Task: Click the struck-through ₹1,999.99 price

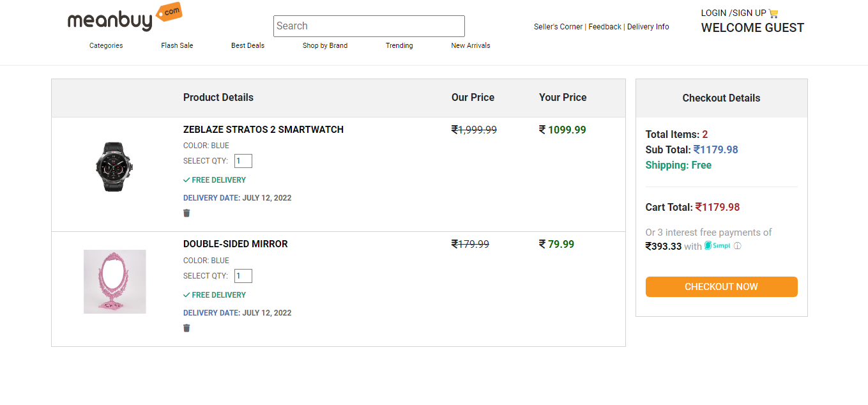Action: [474, 130]
